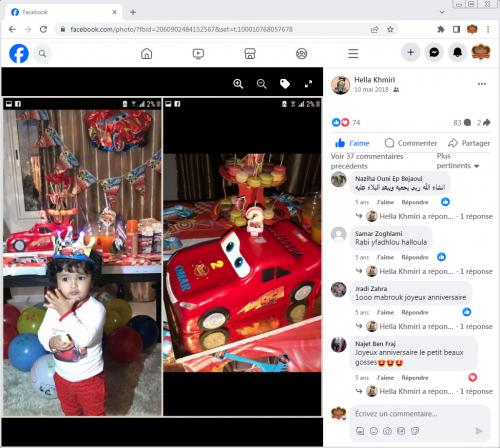The width and height of the screenshot is (500, 448).
Task: Reply to Najet Ben Fraj's comment
Action: pos(415,378)
